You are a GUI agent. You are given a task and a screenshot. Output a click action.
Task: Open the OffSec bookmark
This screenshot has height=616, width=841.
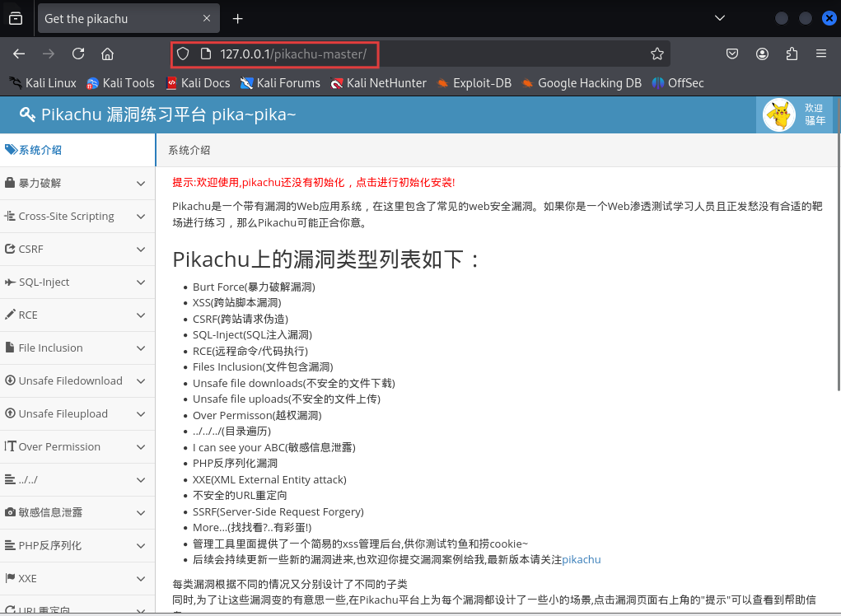[678, 83]
